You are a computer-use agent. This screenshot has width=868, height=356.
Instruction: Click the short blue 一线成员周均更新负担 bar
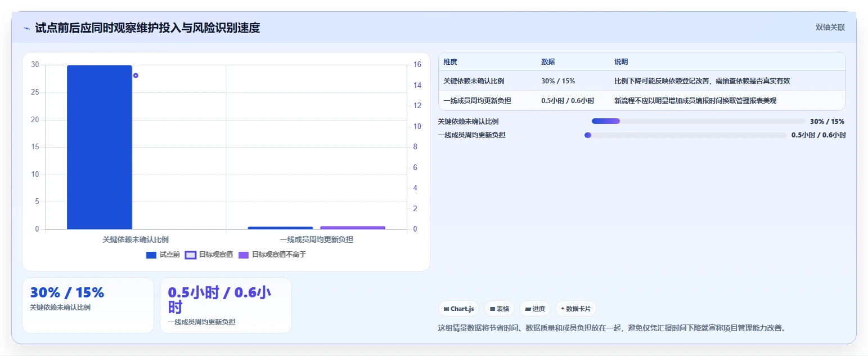coord(280,228)
